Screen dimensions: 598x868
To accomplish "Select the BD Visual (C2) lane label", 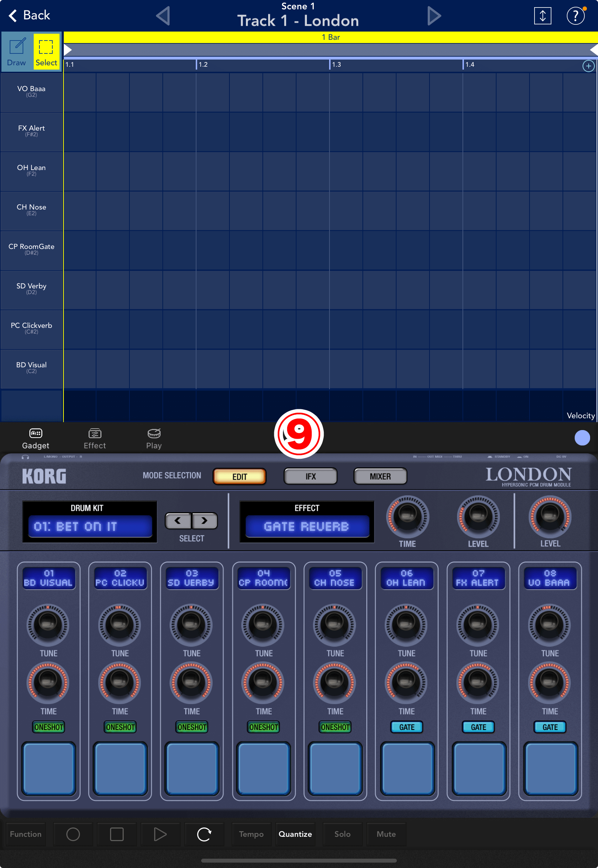I will [32, 368].
